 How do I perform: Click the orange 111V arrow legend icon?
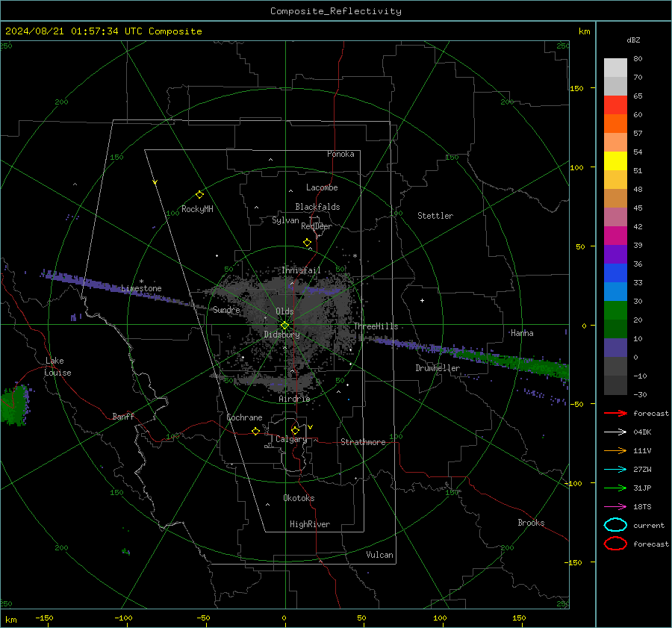(615, 450)
